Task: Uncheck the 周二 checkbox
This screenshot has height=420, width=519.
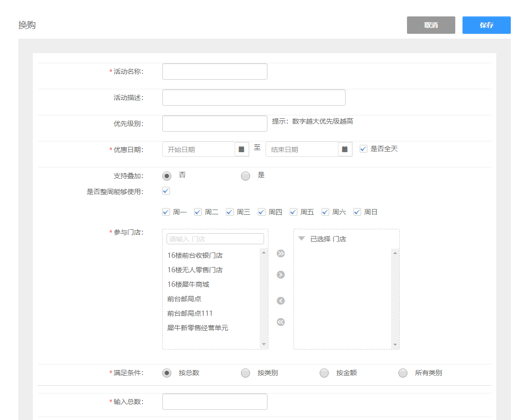Action: pos(198,212)
